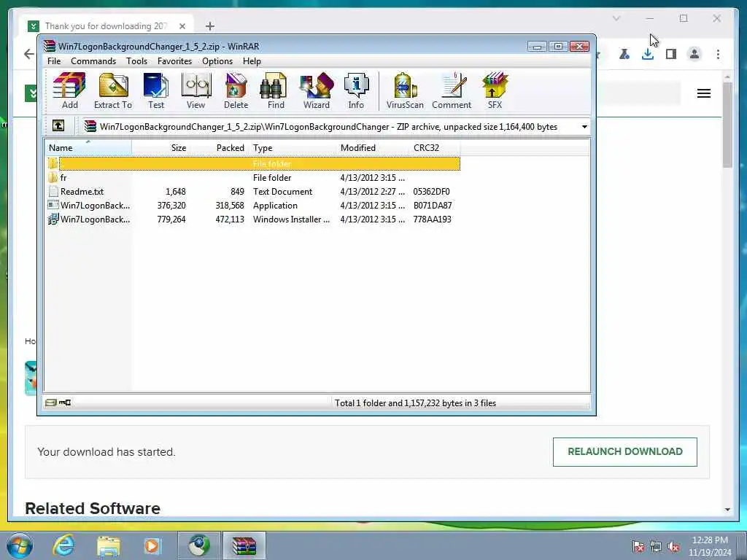Click the browser labs flask icon
747x560 pixels.
tap(624, 54)
